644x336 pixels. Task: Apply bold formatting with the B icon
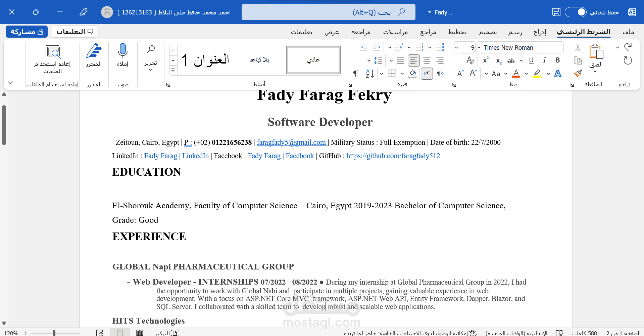tap(558, 60)
